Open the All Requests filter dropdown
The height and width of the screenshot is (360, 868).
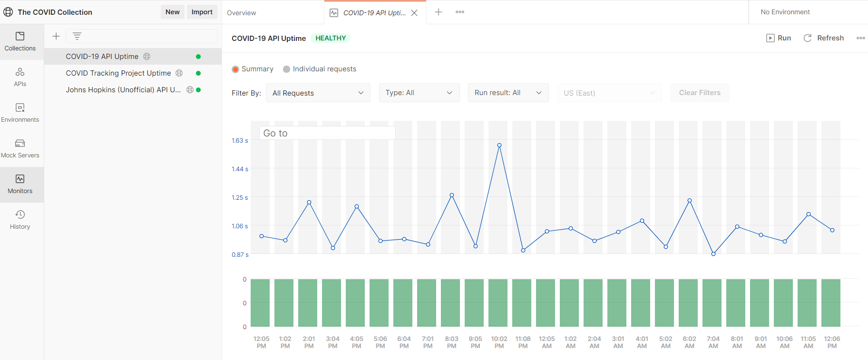[318, 93]
